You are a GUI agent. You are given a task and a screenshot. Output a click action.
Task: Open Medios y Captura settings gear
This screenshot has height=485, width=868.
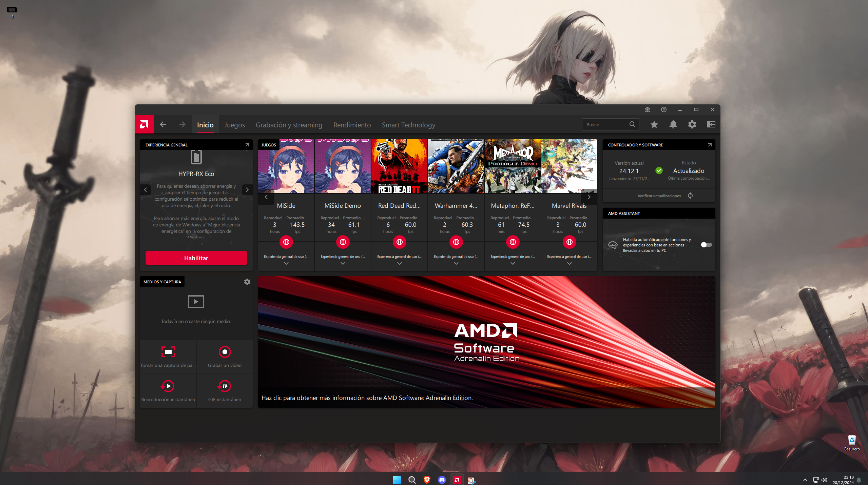(x=247, y=282)
